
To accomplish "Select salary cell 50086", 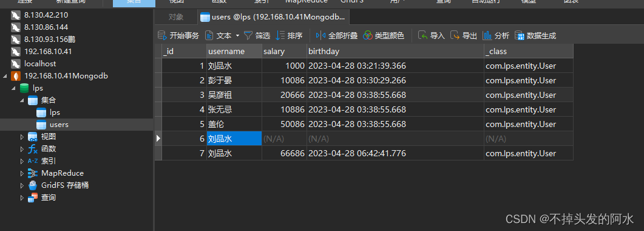I will click(x=284, y=124).
